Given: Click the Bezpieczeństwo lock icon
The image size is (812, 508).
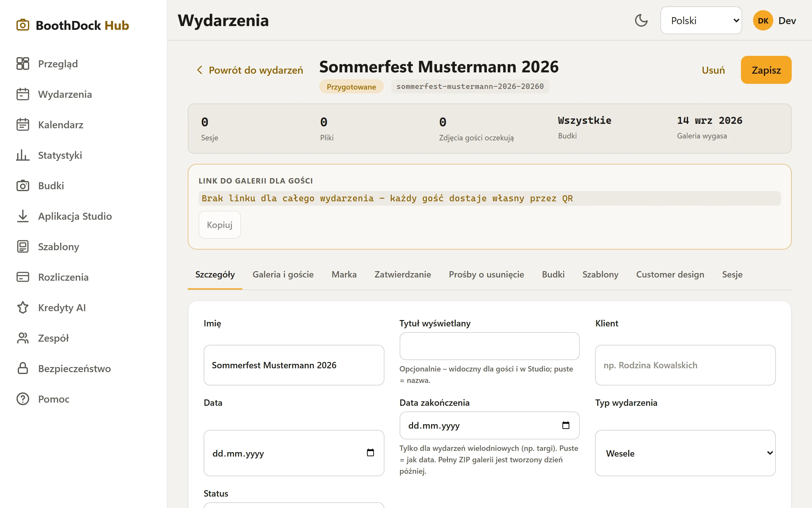Looking at the screenshot, I should click(x=23, y=368).
